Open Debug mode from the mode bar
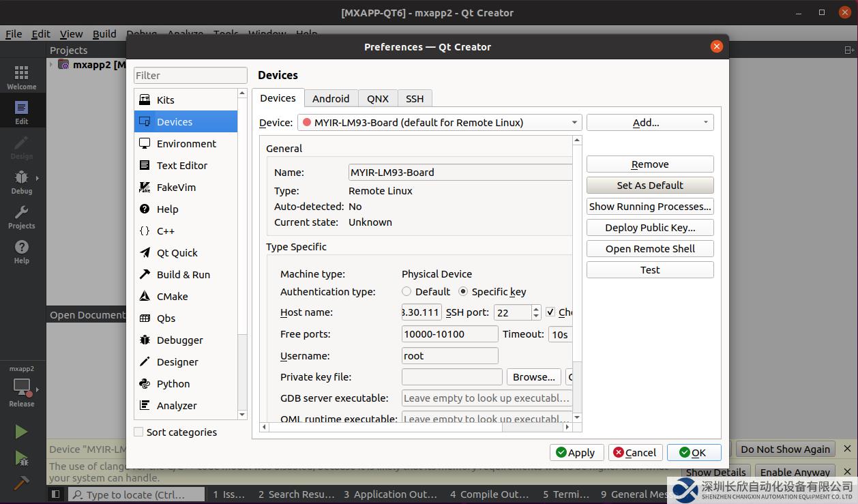The width and height of the screenshot is (858, 504). click(22, 181)
